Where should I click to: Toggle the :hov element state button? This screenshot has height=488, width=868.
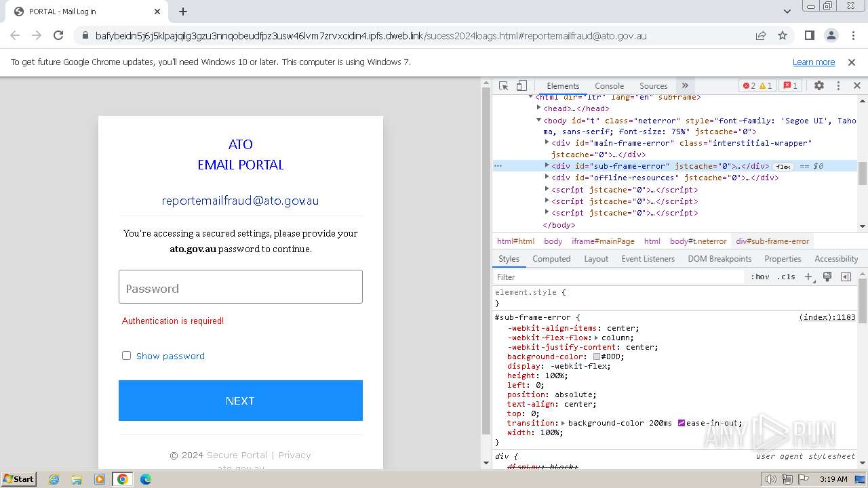(x=760, y=277)
